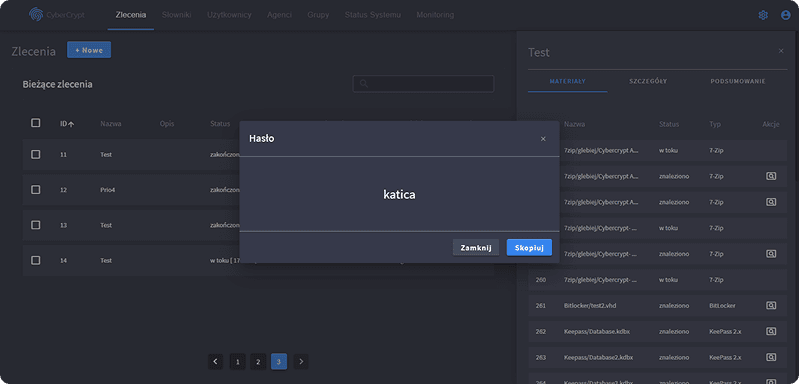Image resolution: width=799 pixels, height=384 pixels.
Task: View password for Keepass/Database.kdbx row
Action: click(x=771, y=332)
